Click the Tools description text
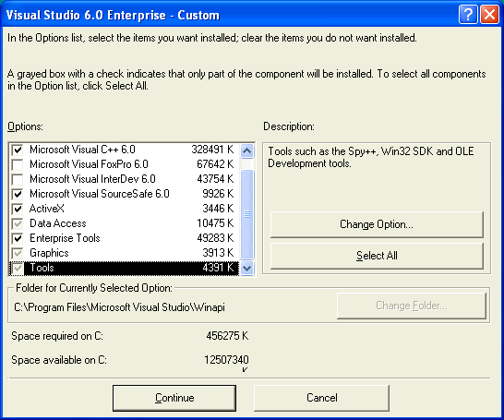Image resolution: width=504 pixels, height=420 pixels. pyautogui.click(x=370, y=157)
